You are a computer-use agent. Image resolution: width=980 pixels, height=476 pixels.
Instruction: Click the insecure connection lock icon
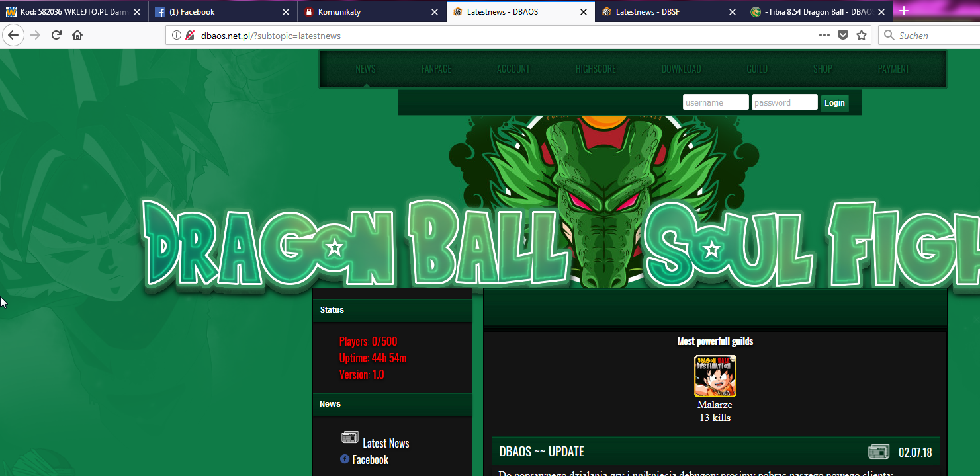(190, 36)
